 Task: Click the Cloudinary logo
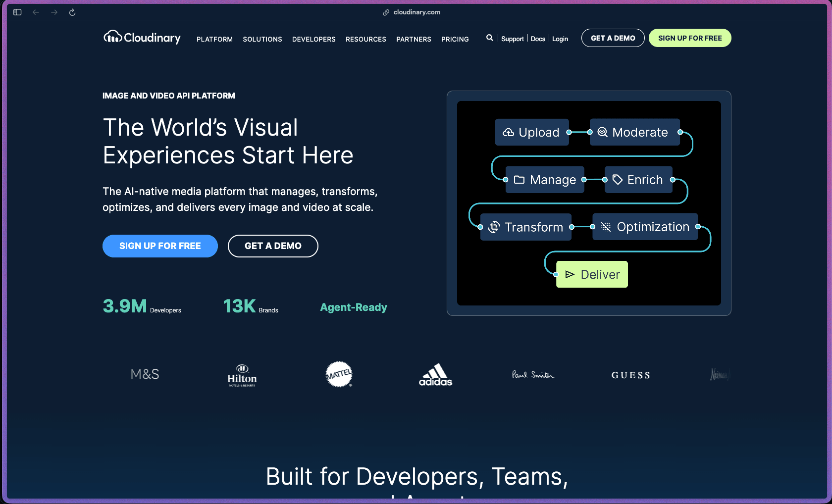pyautogui.click(x=142, y=37)
